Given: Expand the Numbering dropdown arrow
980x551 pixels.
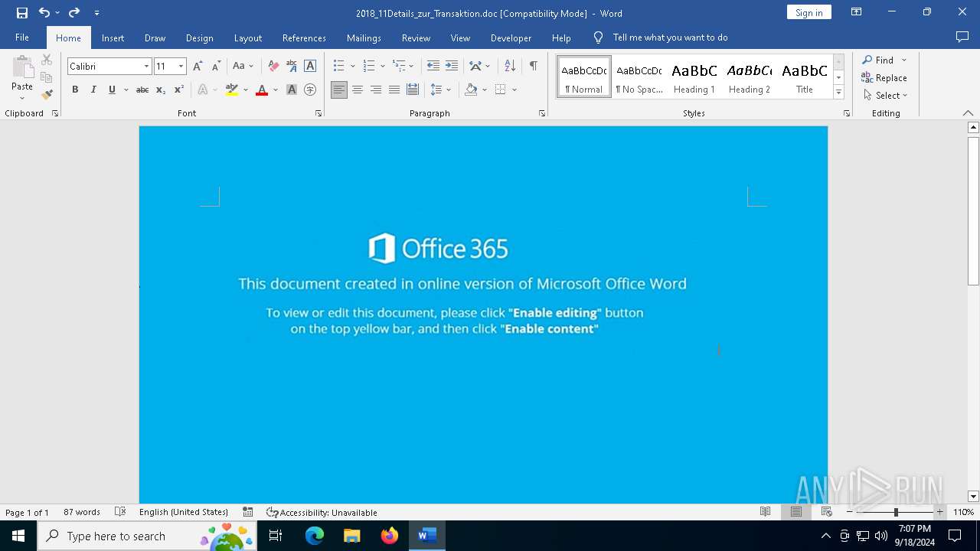Looking at the screenshot, I should 382,67.
